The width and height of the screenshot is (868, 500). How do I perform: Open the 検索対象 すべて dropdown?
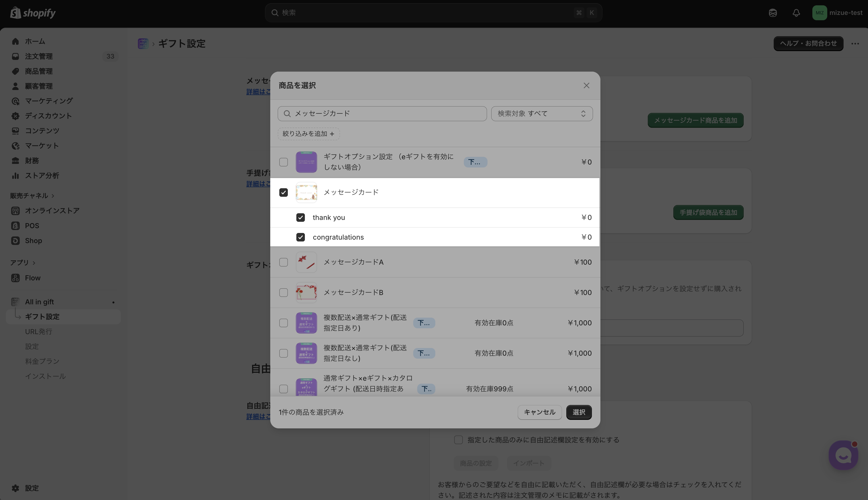tap(542, 114)
